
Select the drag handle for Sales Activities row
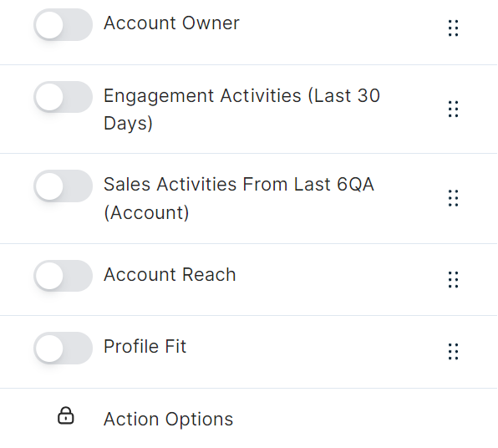pyautogui.click(x=453, y=198)
